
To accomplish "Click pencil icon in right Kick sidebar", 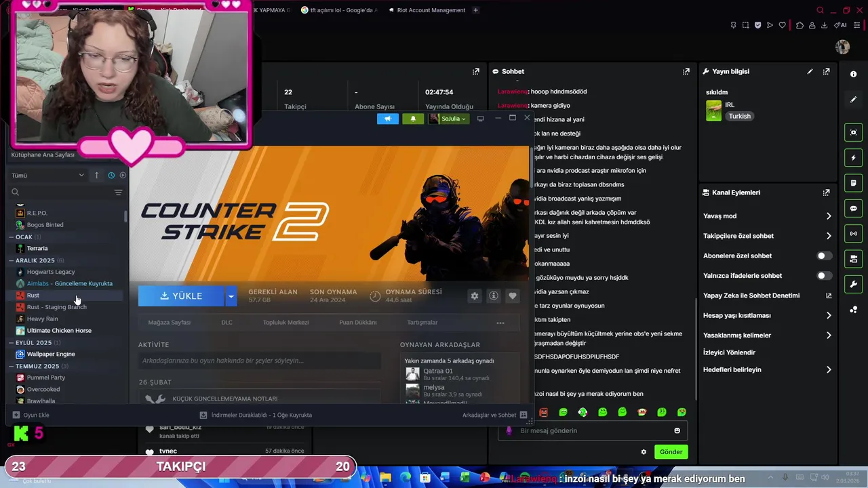I will [x=853, y=100].
